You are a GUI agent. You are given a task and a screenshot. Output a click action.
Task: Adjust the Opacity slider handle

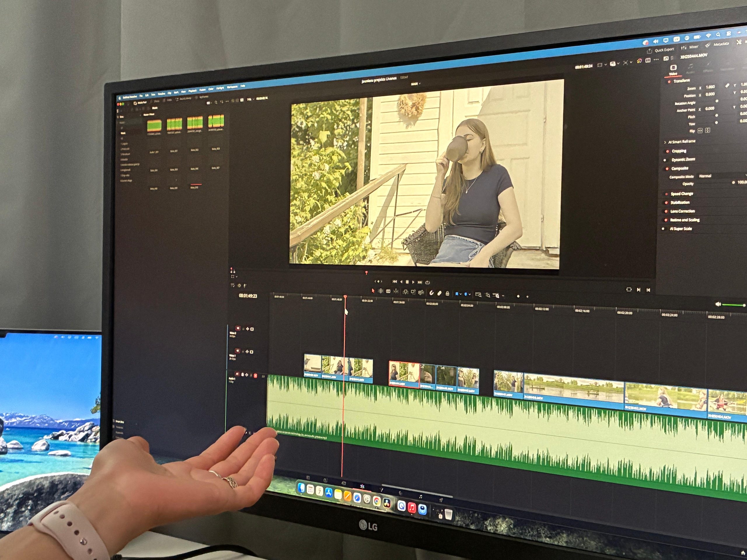pos(733,182)
